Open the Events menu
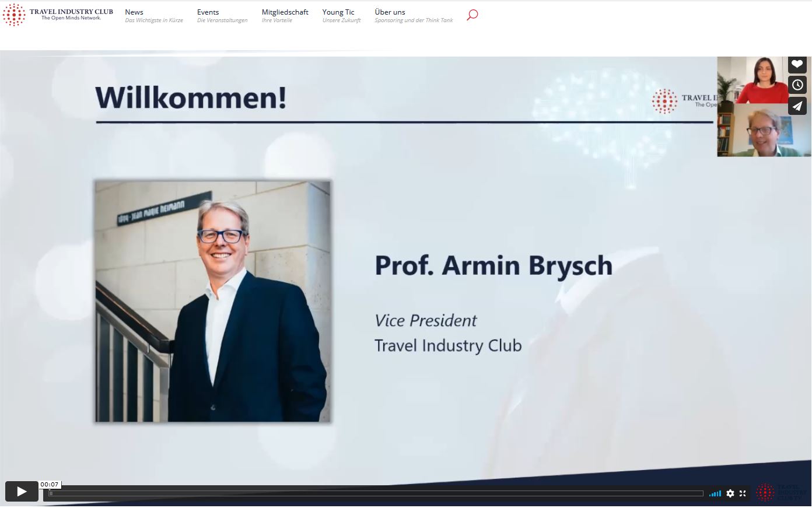812x508 pixels. pos(222,16)
